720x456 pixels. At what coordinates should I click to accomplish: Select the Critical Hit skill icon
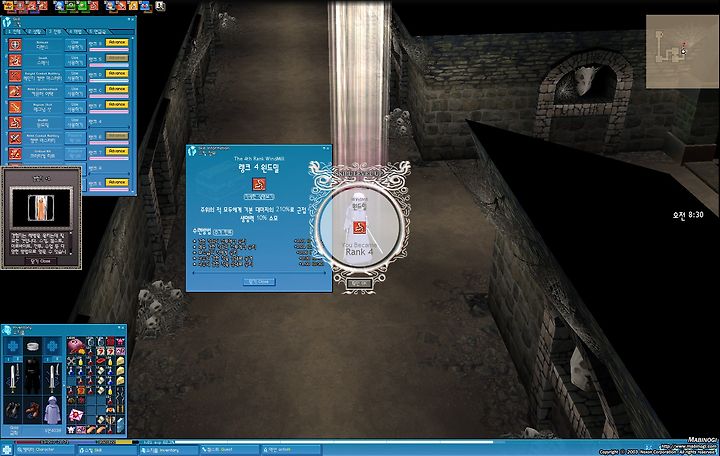coord(15,153)
